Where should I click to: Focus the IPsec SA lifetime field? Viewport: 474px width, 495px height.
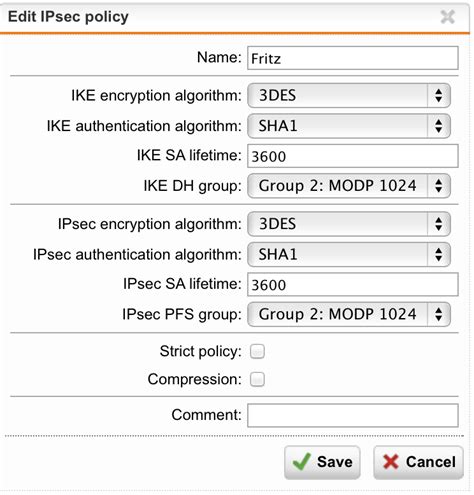353,284
